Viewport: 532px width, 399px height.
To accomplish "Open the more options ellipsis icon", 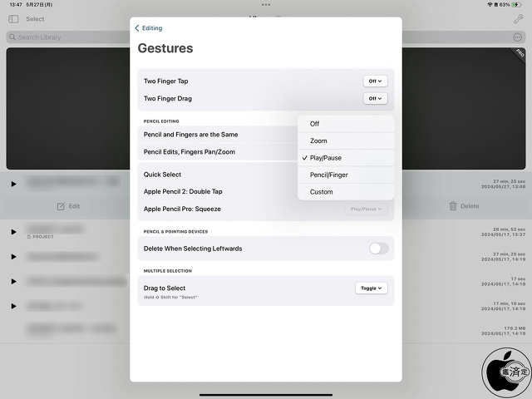I will click(x=517, y=37).
